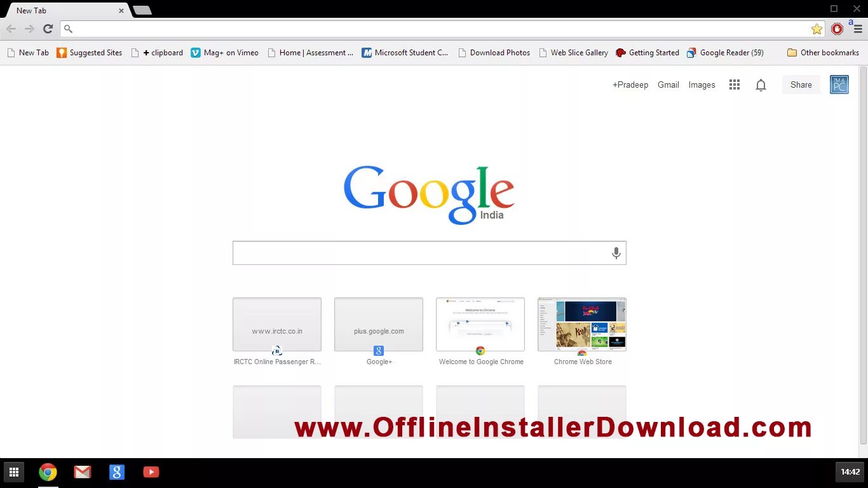Image resolution: width=868 pixels, height=488 pixels.
Task: Open the Chrome hamburger menu
Action: [858, 29]
